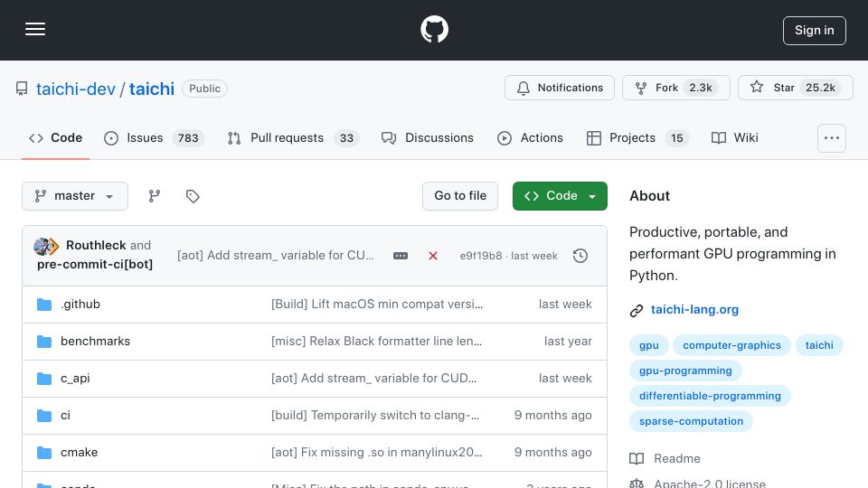Open the c_api folder
The image size is (868, 488).
[75, 378]
